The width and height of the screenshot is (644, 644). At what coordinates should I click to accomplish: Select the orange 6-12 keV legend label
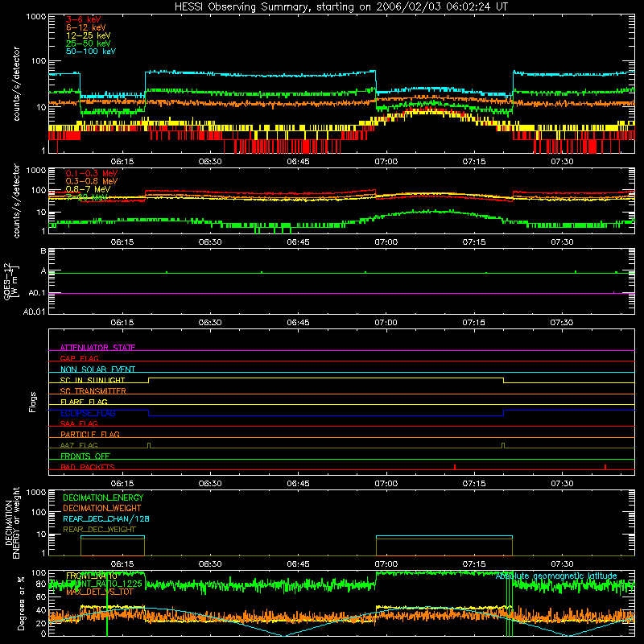point(86,27)
